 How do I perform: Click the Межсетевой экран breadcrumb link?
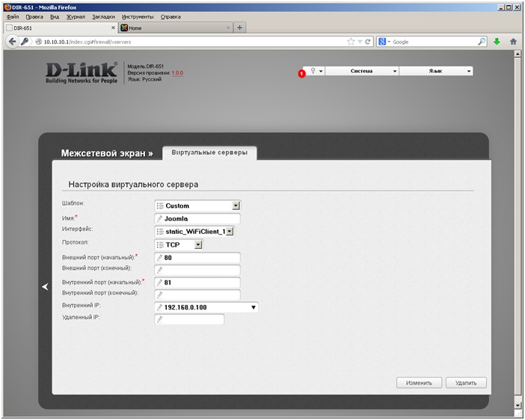107,153
